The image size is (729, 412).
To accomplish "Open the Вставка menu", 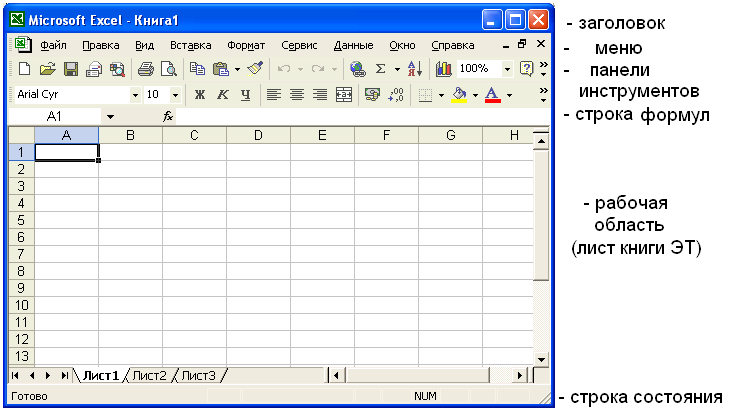I will click(x=190, y=46).
